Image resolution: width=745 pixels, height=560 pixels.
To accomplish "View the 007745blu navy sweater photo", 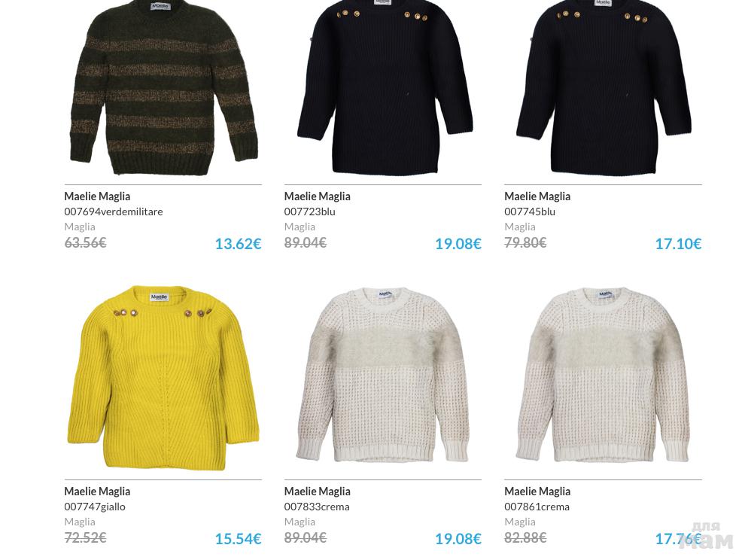I will (x=604, y=88).
